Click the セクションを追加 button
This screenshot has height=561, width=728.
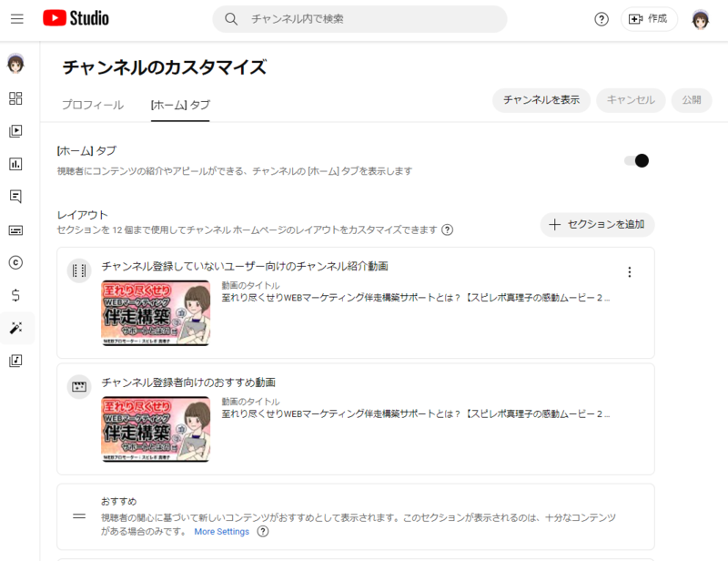(x=597, y=224)
